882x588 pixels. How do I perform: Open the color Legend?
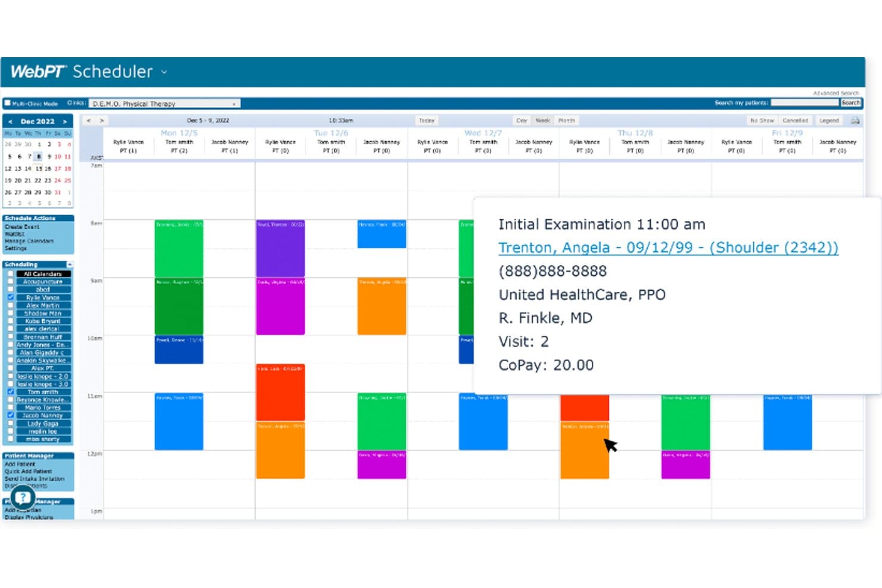click(829, 120)
